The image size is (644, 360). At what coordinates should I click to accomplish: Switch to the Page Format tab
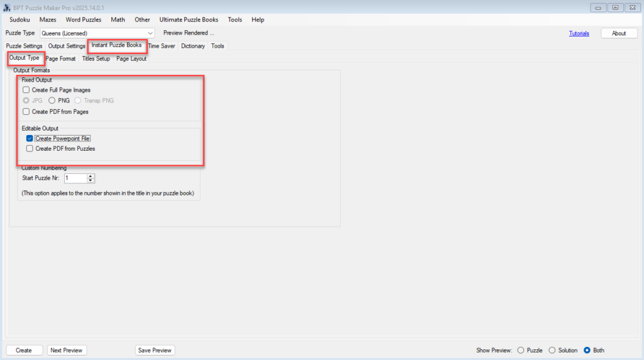(60, 59)
